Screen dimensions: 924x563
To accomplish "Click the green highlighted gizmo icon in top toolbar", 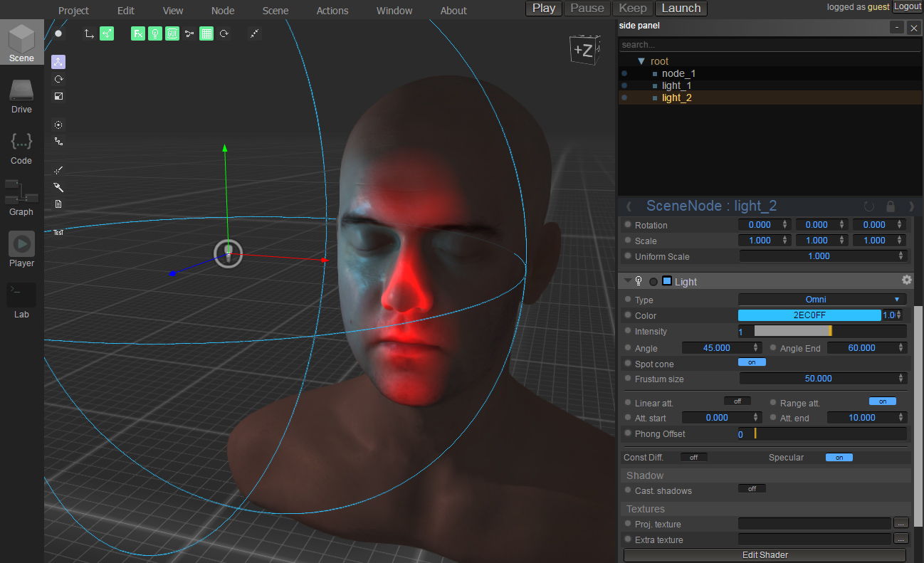I will [107, 33].
